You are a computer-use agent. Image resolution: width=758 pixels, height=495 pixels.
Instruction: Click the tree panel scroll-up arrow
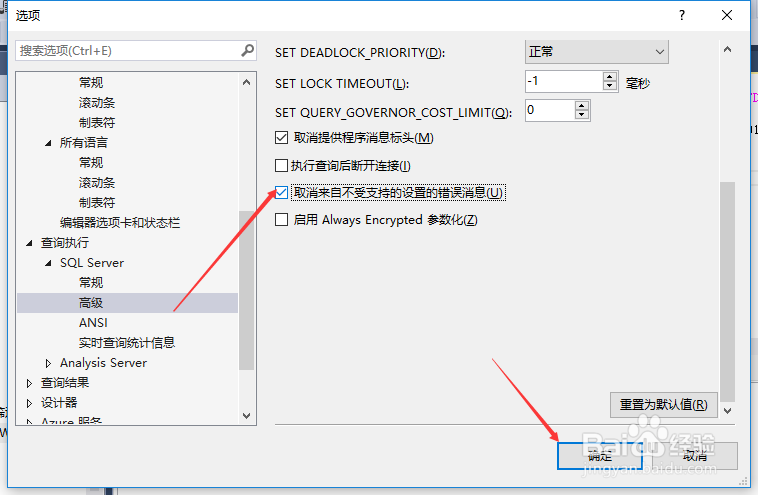(x=247, y=82)
